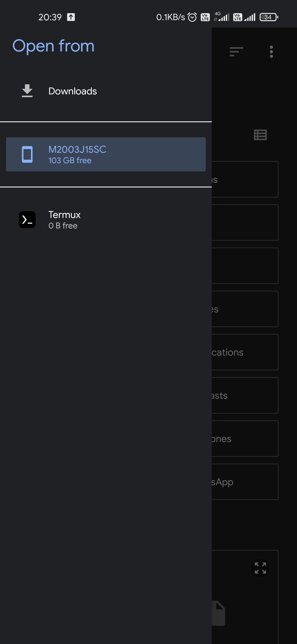Screen dimensions: 297x644
Task: Open the Ringtones category card
Action: point(244,439)
